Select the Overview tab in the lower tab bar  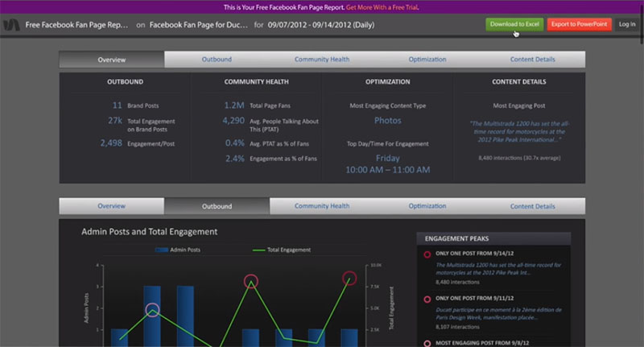click(x=111, y=206)
